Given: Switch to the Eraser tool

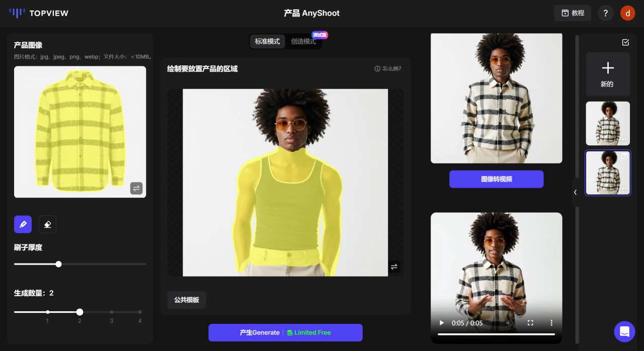Looking at the screenshot, I should coord(47,224).
